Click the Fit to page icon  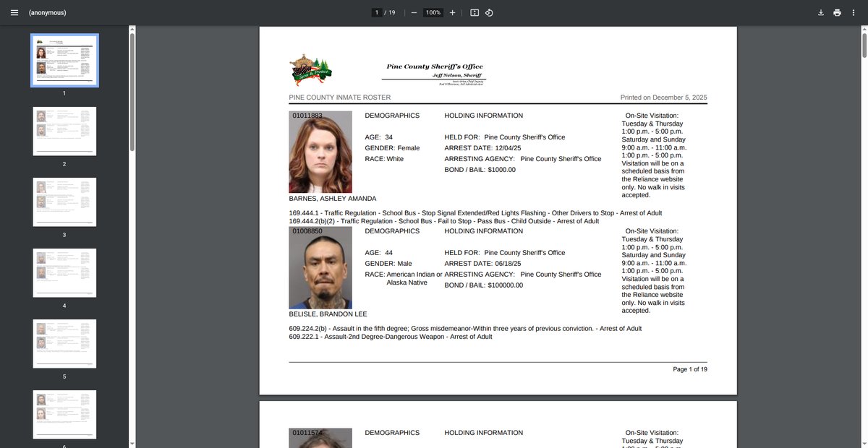click(x=475, y=12)
